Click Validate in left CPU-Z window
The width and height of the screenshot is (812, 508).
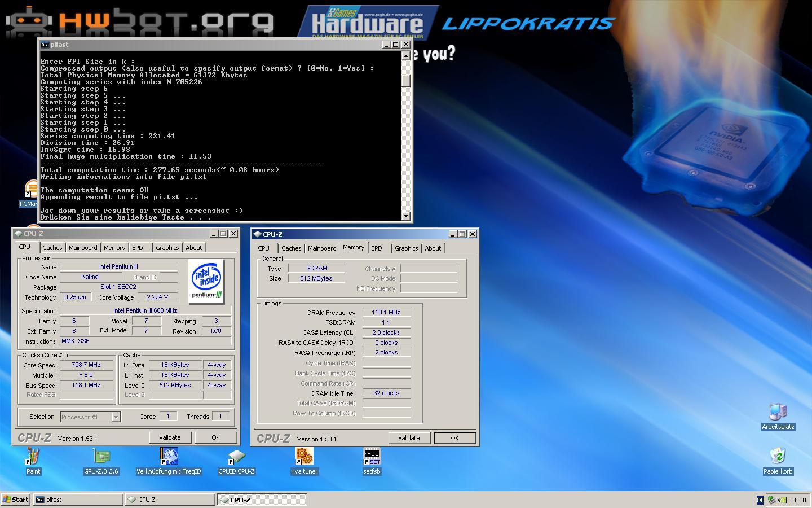point(170,437)
